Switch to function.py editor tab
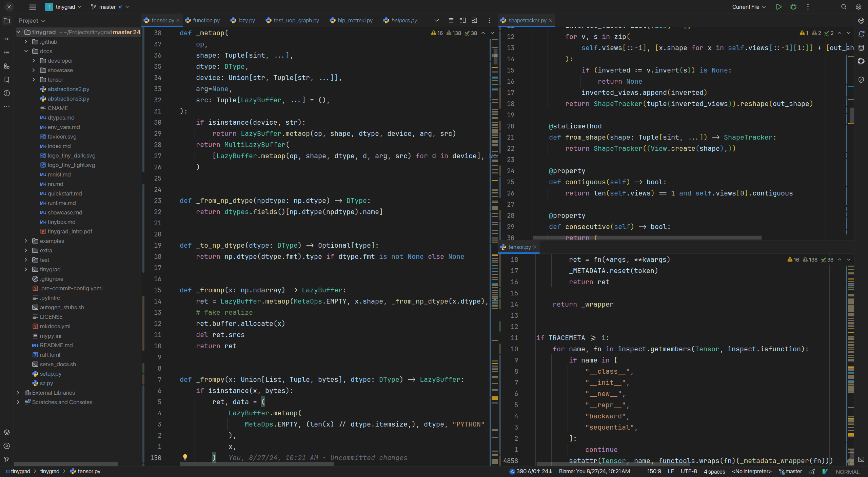Image resolution: width=868 pixels, height=477 pixels. click(x=202, y=20)
